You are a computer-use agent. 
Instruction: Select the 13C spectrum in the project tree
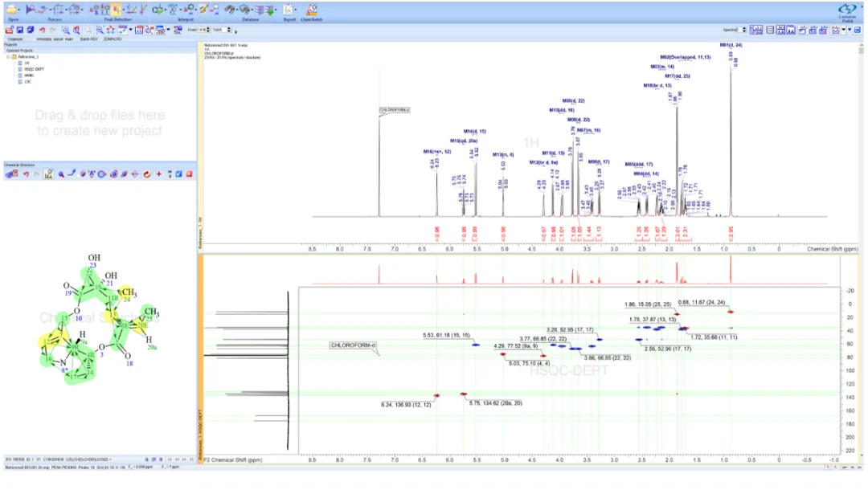click(27, 82)
